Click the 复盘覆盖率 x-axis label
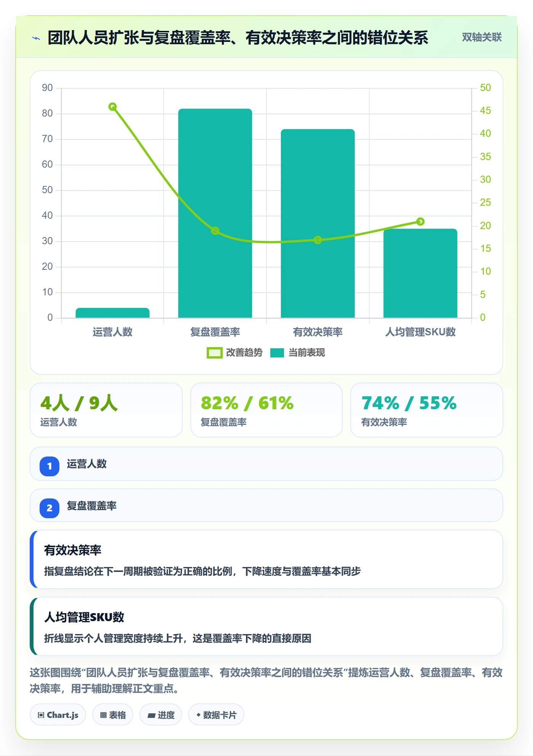The height and width of the screenshot is (756, 533). [x=215, y=332]
